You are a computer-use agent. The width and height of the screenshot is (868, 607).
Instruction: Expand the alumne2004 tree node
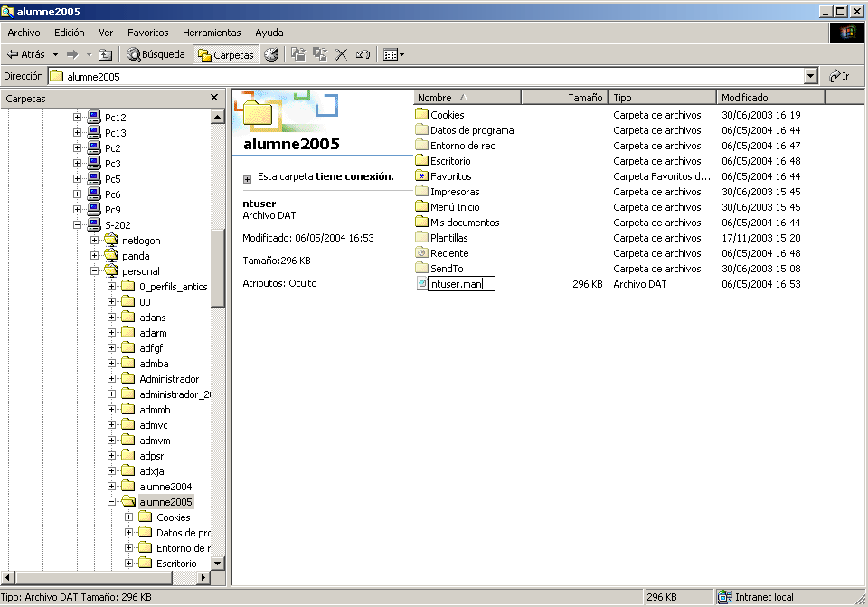tap(111, 486)
